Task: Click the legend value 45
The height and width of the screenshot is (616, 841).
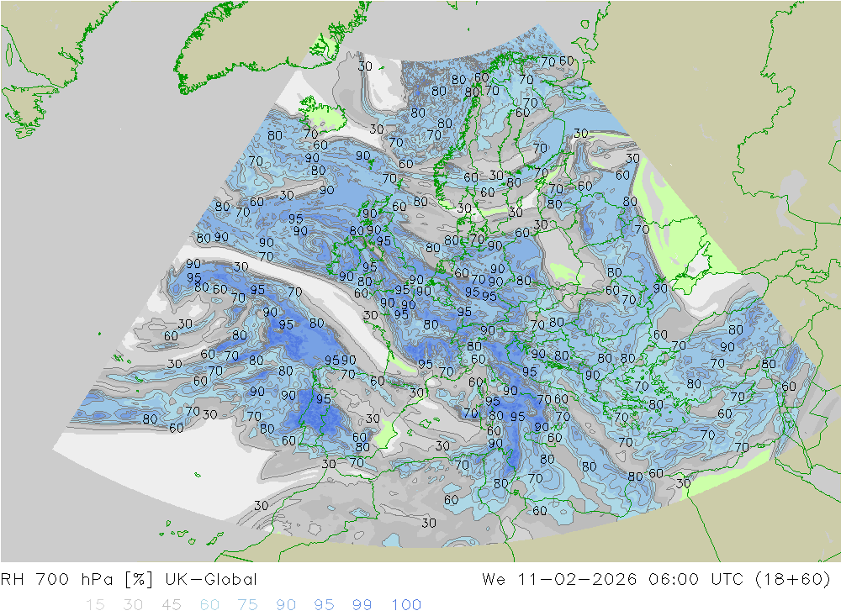Action: (171, 605)
